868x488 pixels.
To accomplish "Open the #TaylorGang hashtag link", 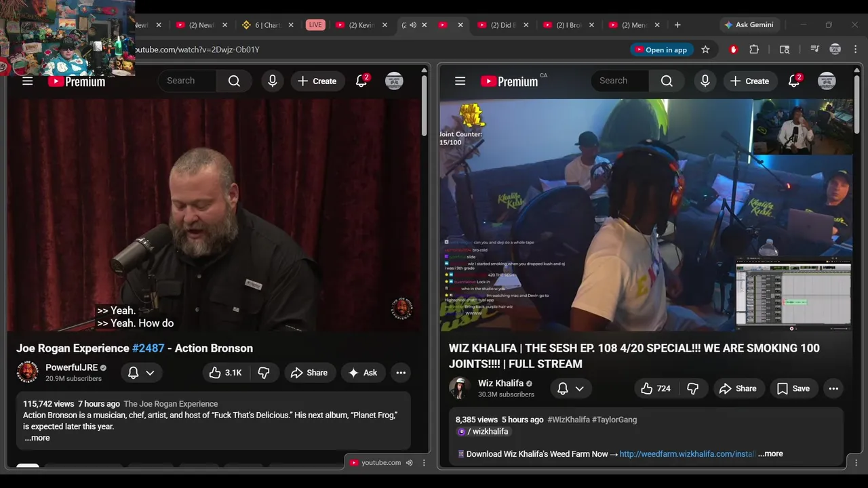I will 614,420.
